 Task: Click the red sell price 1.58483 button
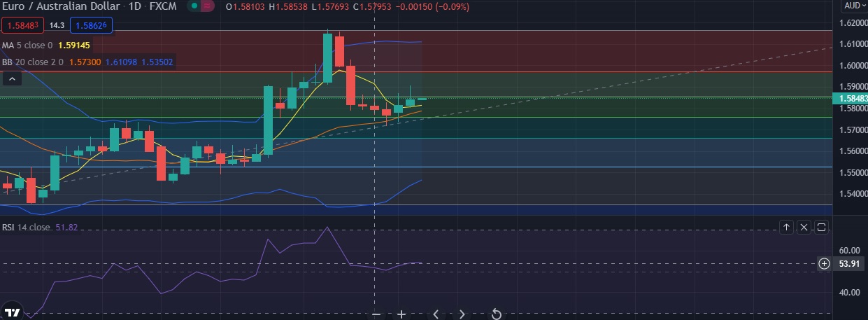coord(23,26)
